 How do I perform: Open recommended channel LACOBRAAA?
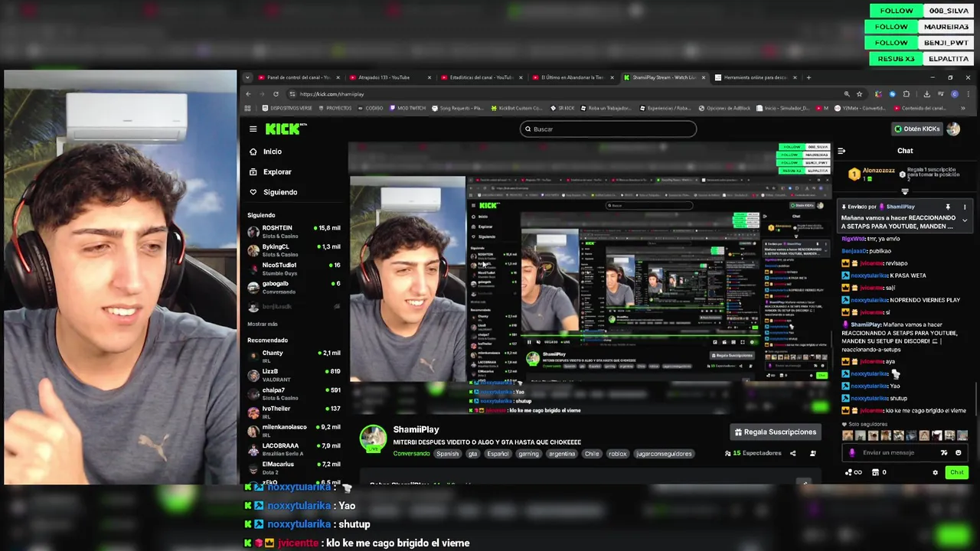[294, 449]
